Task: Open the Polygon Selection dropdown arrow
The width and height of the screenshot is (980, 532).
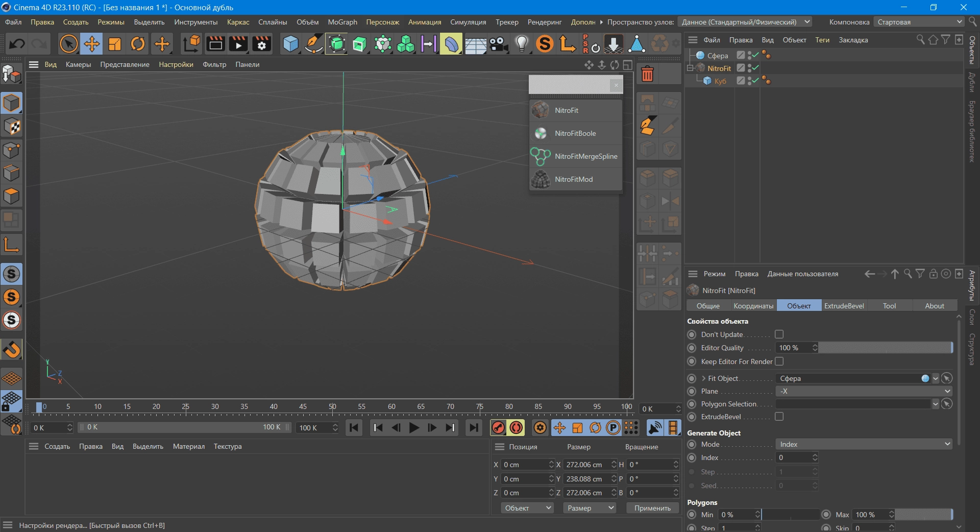Action: [x=935, y=404]
